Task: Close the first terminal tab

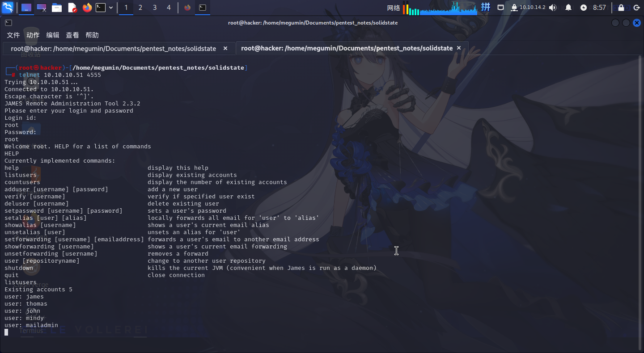Action: [225, 48]
